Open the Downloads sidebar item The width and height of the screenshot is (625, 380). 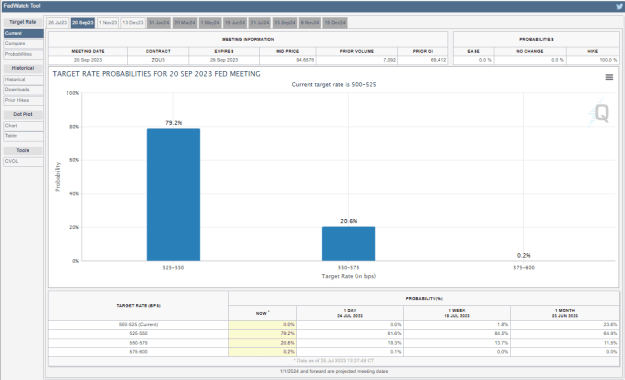pos(24,90)
